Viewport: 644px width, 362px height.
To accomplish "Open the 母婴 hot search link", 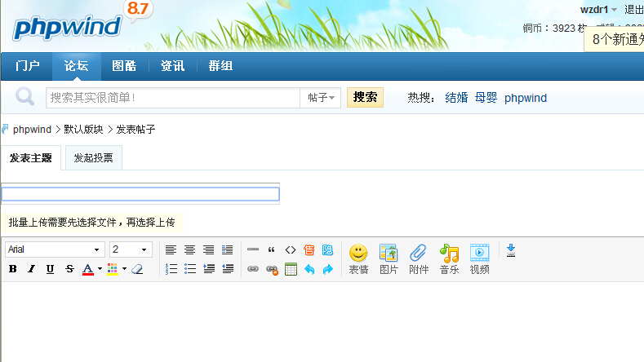I will 486,98.
